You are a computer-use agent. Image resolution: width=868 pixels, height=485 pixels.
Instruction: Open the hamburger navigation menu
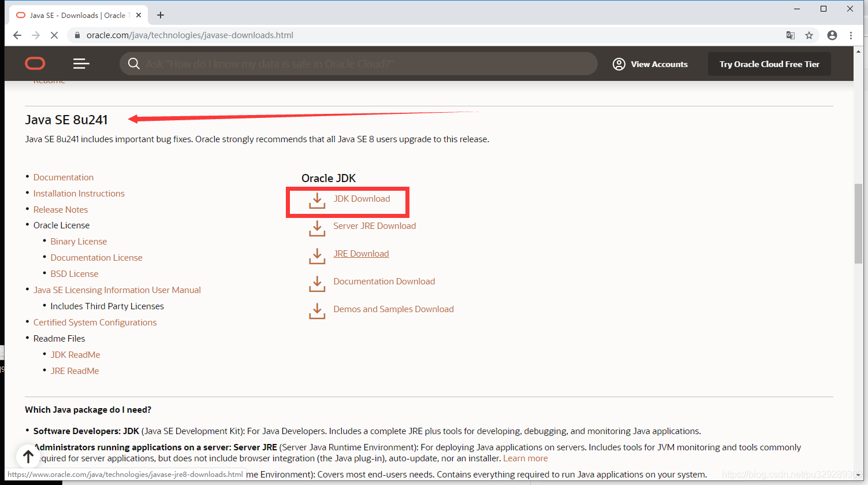(81, 64)
